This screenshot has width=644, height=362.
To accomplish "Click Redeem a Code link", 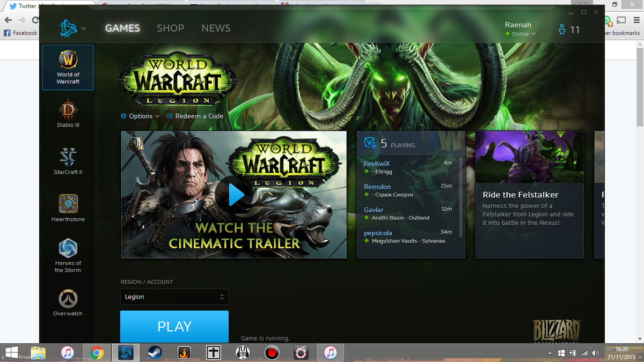I will (195, 116).
